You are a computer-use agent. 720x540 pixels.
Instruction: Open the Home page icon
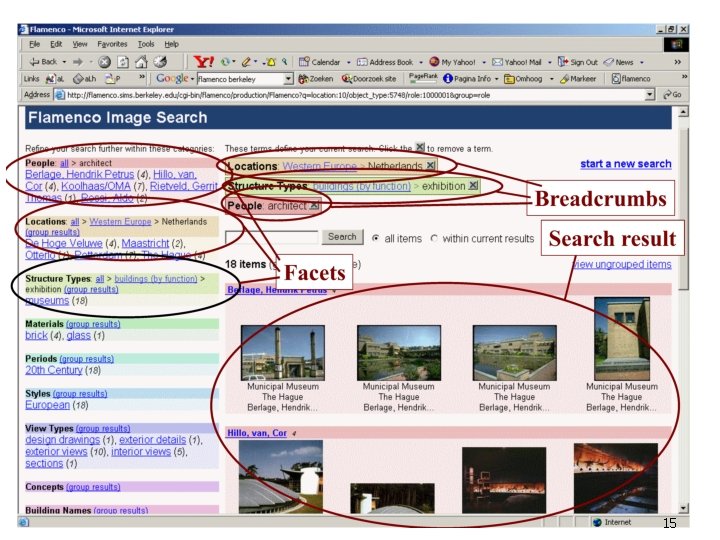[141, 62]
